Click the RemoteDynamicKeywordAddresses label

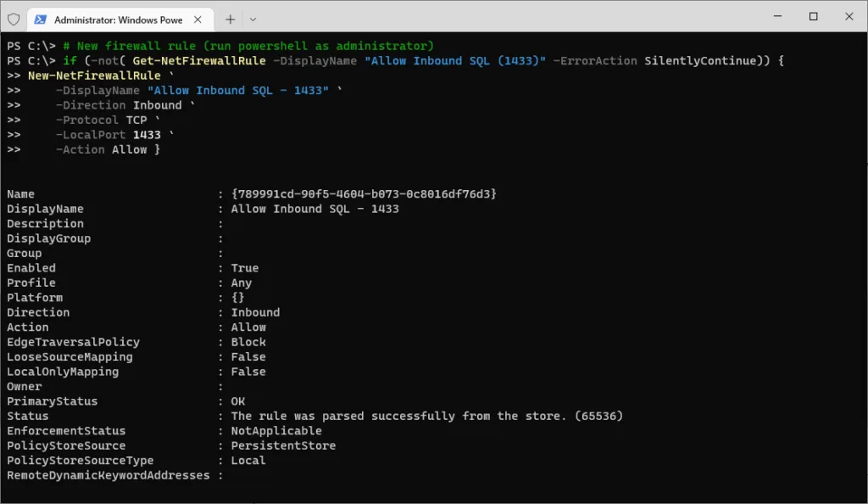[x=108, y=475]
